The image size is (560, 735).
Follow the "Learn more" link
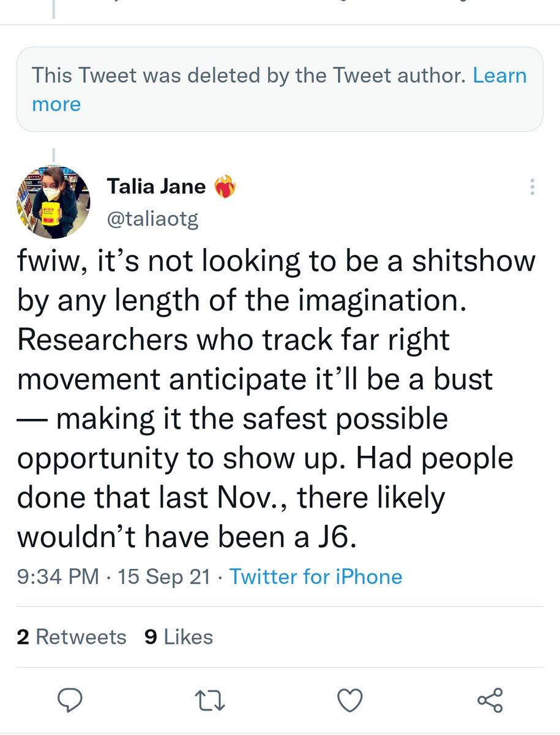point(56,104)
